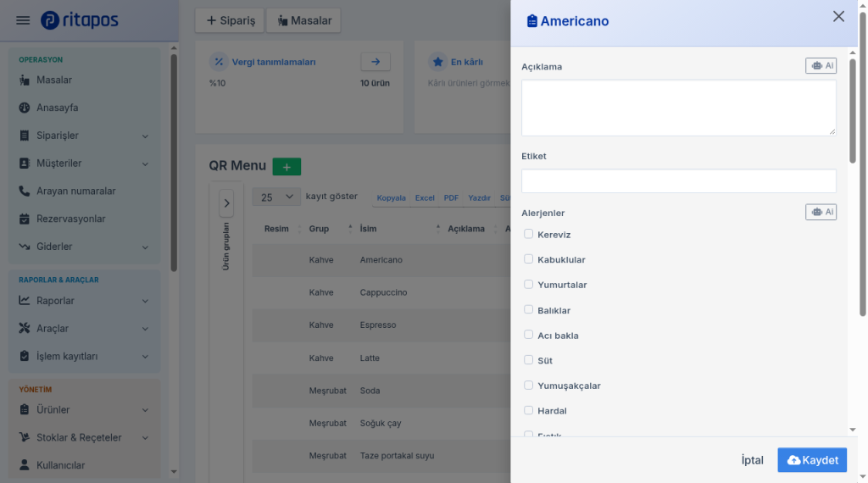Click into the Etiket input field
Image resolution: width=868 pixels, height=483 pixels.
679,181
